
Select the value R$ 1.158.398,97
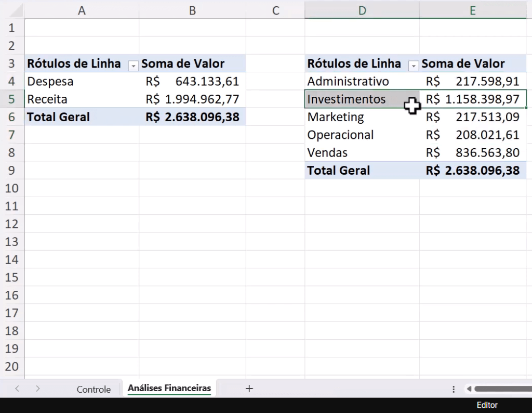(473, 99)
